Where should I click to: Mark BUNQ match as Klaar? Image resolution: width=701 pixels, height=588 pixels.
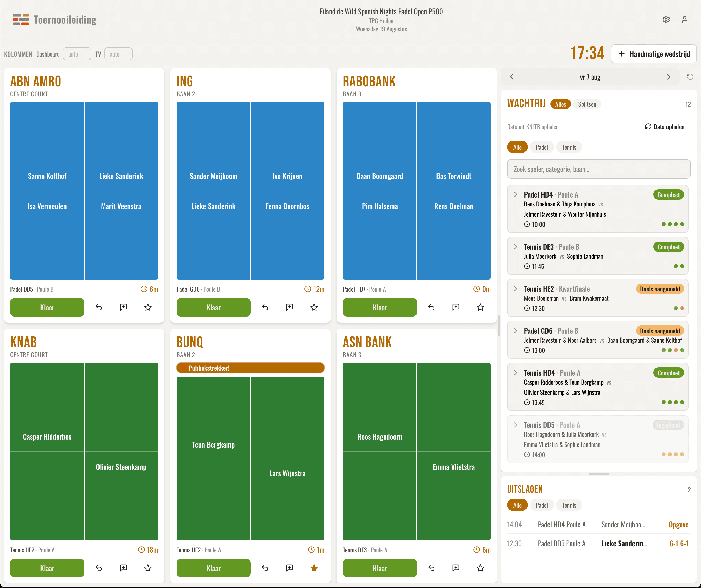click(x=213, y=568)
